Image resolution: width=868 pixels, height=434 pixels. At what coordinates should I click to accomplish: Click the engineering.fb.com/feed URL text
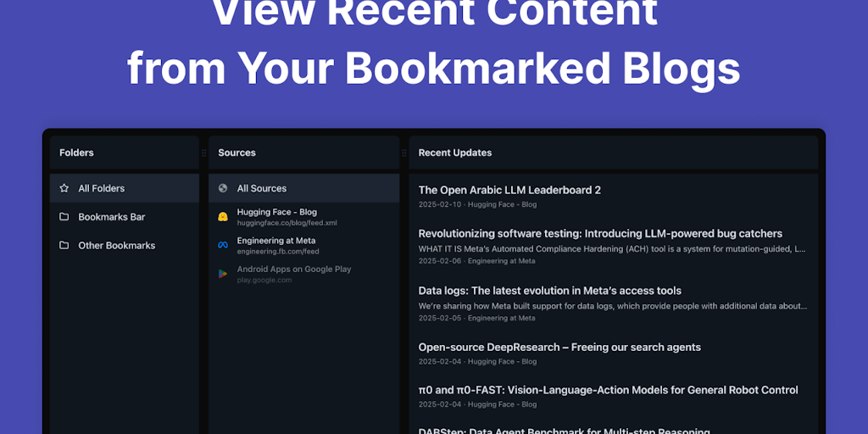point(278,251)
